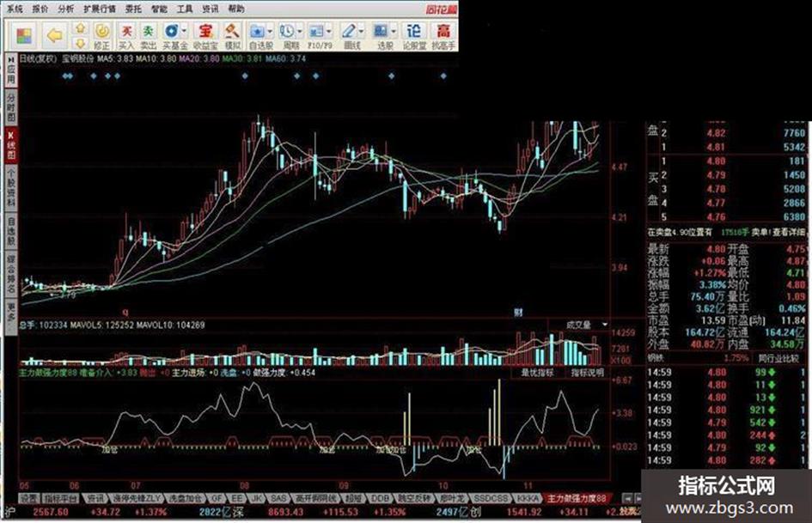The width and height of the screenshot is (812, 523).
Task: Click the 周期 period clock icon
Action: [x=287, y=32]
